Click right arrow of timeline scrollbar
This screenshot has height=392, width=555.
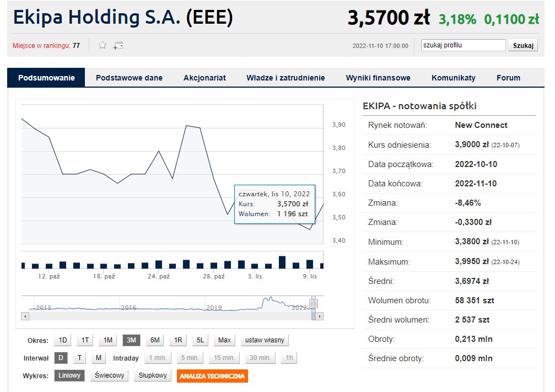(x=319, y=316)
